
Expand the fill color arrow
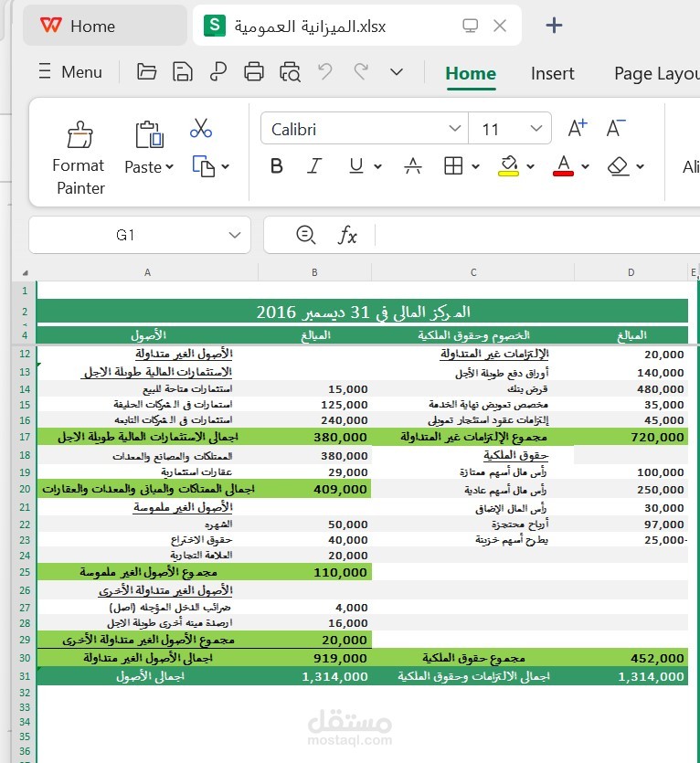[x=531, y=166]
